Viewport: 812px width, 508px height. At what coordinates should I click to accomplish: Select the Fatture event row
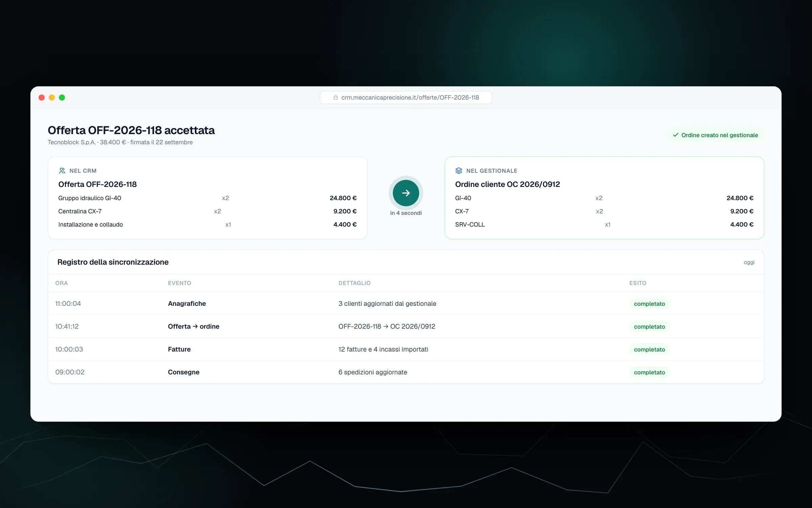[406, 349]
